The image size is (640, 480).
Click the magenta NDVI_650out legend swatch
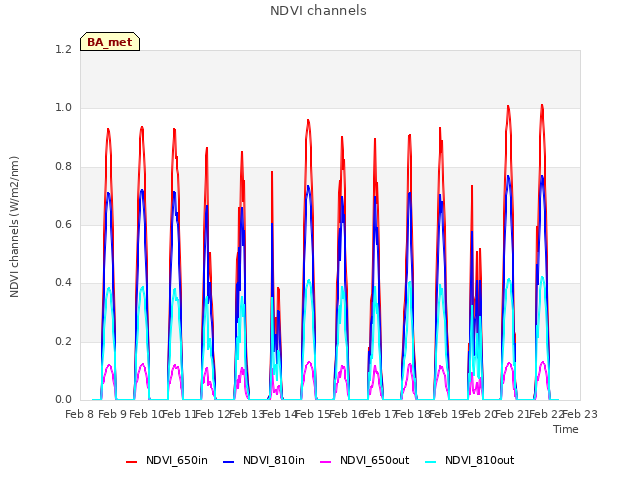(325, 462)
